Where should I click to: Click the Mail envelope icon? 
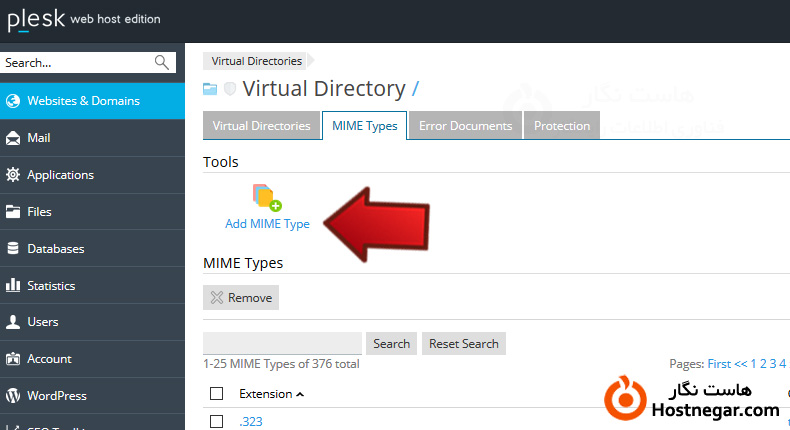click(x=13, y=138)
